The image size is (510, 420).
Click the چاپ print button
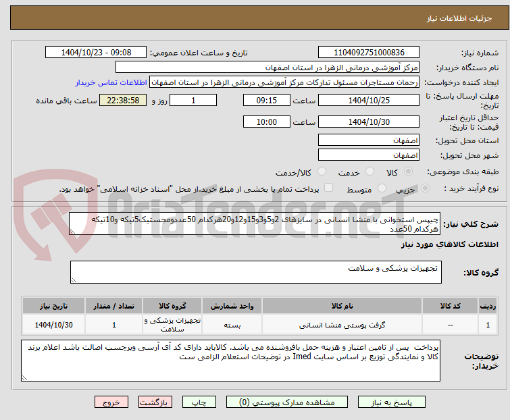199,402
